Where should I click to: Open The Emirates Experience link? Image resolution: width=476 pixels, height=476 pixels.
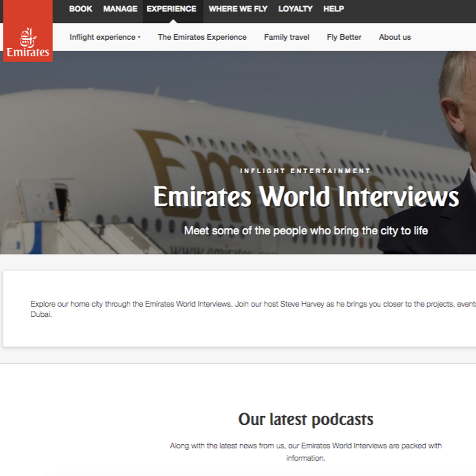click(202, 37)
